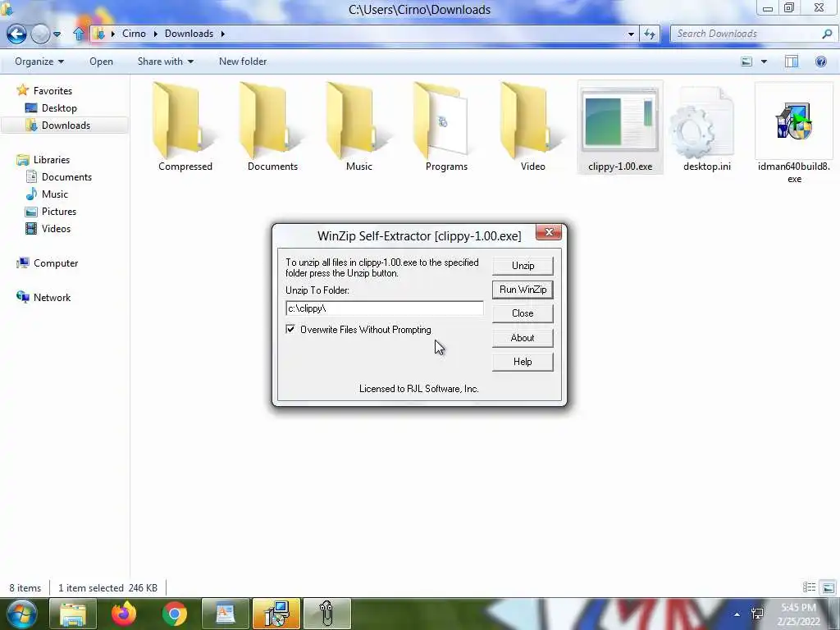
Task: Switch to details view icon in status bar
Action: (809, 587)
